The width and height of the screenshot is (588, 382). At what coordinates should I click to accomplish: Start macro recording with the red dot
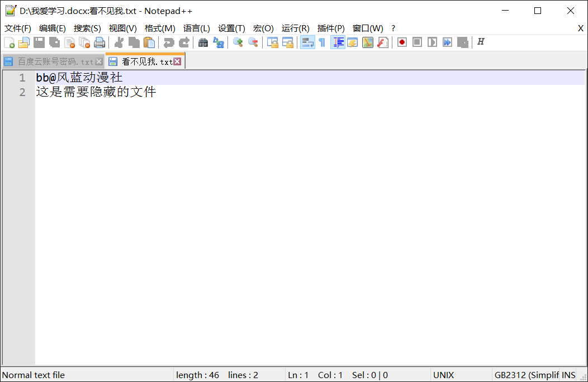tap(402, 42)
